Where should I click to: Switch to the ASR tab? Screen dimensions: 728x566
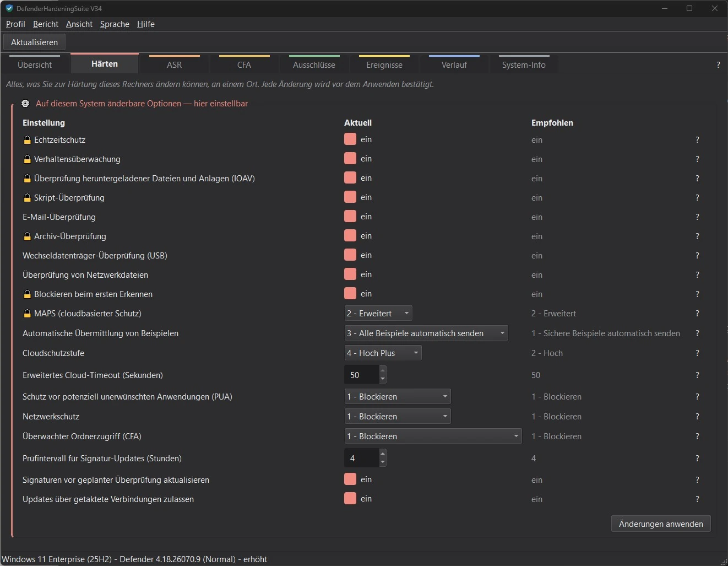tap(174, 64)
